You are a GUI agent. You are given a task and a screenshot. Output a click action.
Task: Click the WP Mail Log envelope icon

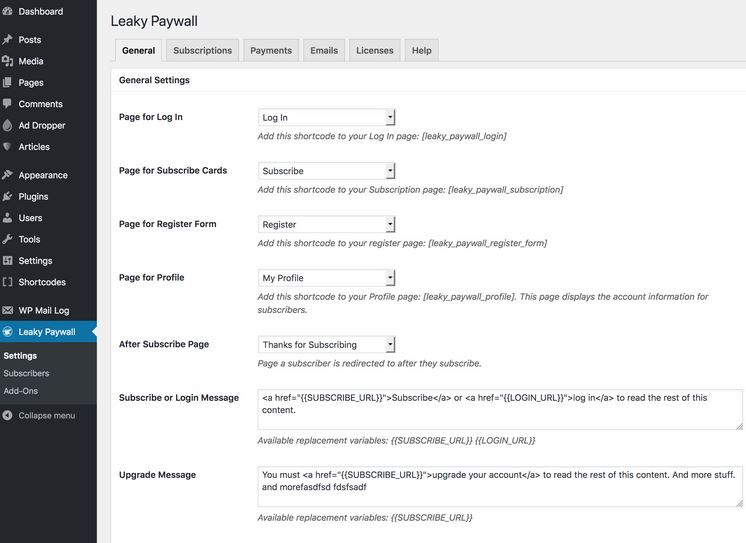tap(7, 310)
